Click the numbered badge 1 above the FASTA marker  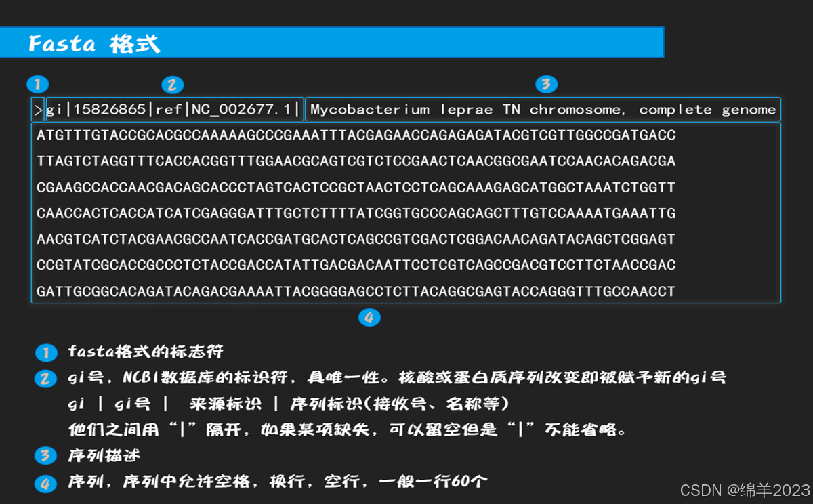coord(38,85)
